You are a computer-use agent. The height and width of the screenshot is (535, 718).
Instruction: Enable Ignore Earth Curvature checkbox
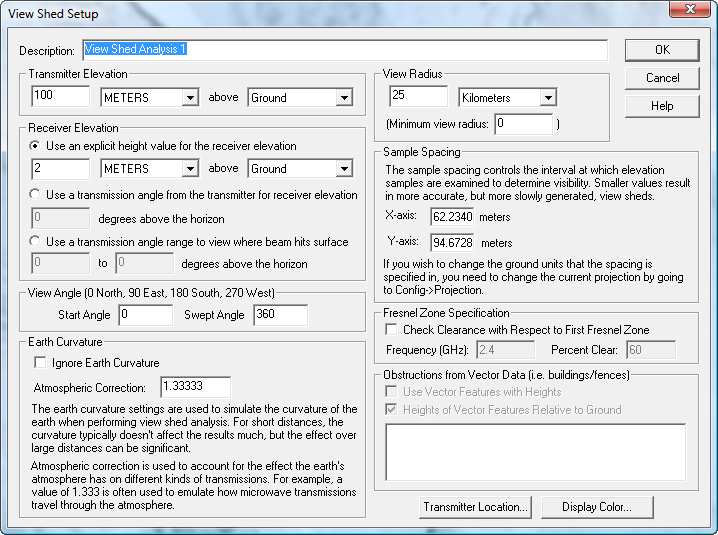pos(40,363)
